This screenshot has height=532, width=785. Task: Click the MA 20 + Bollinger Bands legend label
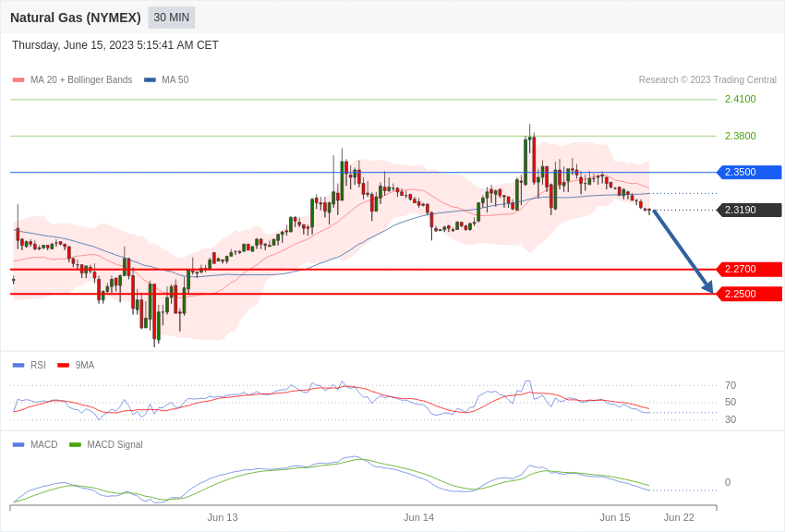(x=81, y=79)
